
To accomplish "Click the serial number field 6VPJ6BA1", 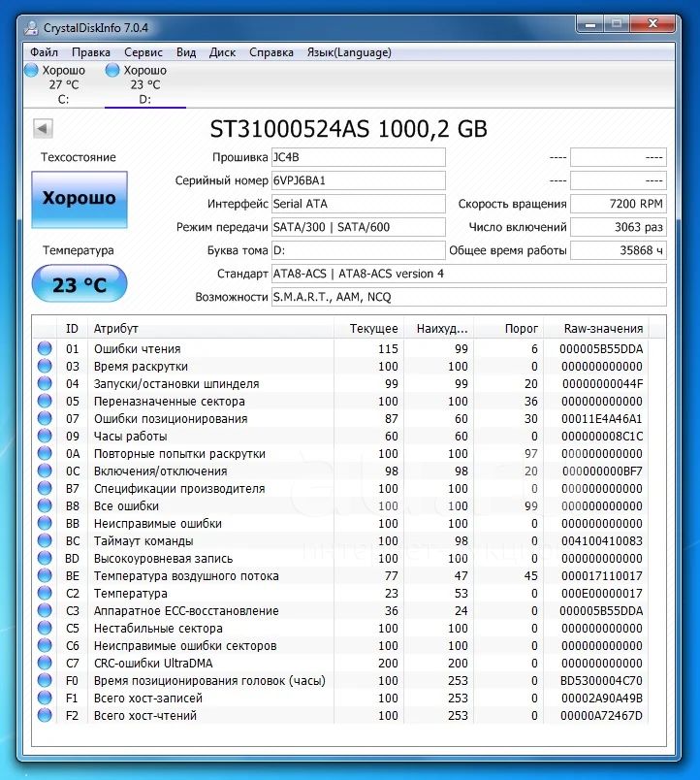I will click(359, 180).
